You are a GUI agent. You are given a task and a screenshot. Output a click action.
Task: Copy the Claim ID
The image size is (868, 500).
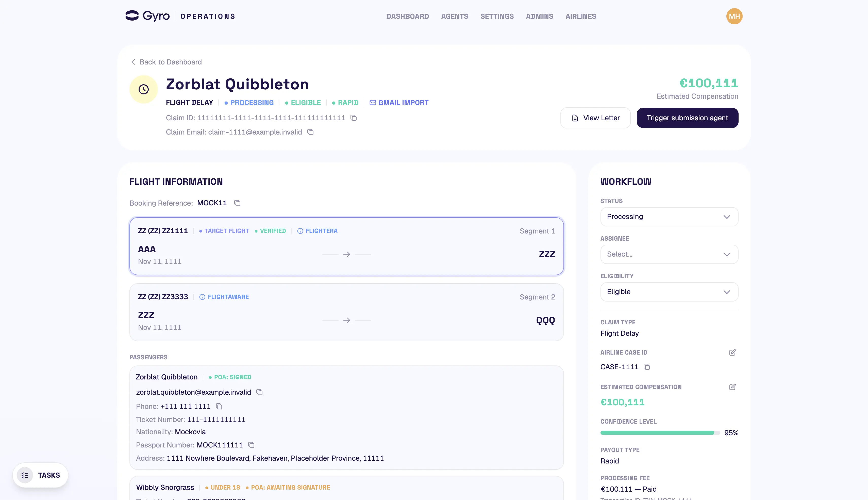click(x=353, y=118)
